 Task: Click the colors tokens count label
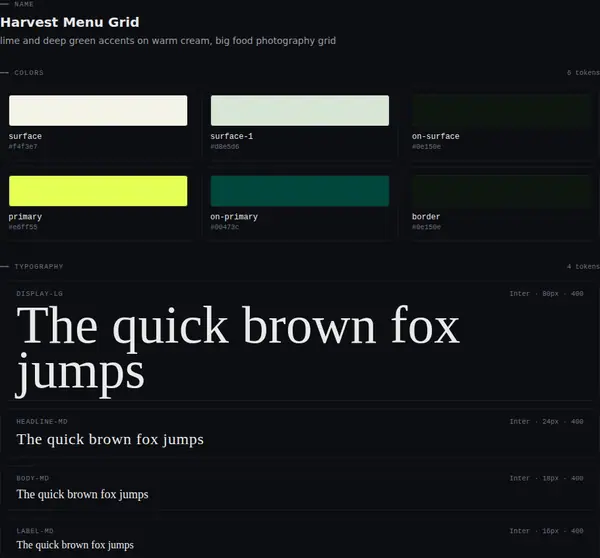583,73
